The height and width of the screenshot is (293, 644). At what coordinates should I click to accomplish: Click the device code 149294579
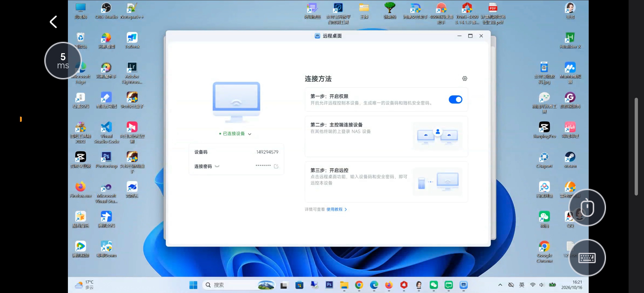pyautogui.click(x=267, y=152)
